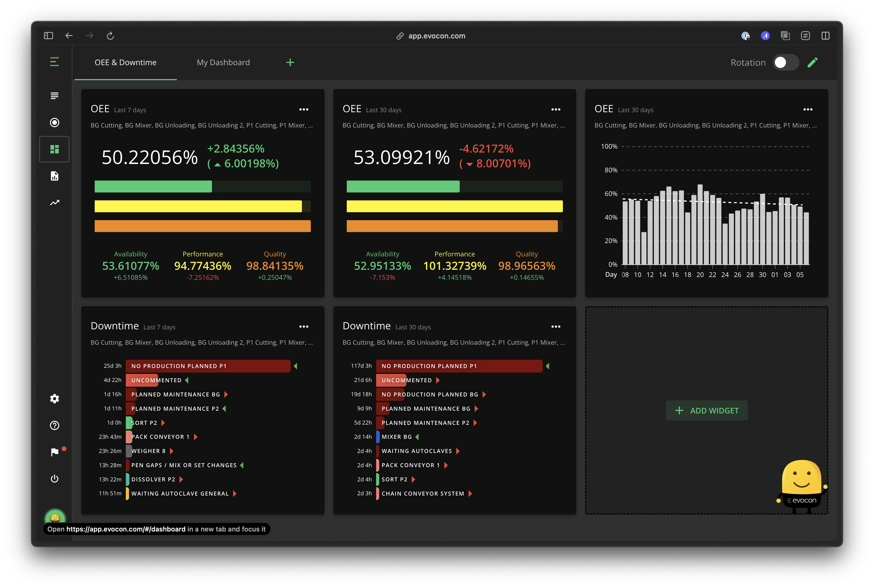Click the help/question mark icon in sidebar
Screen dimensions: 874x588
55,425
